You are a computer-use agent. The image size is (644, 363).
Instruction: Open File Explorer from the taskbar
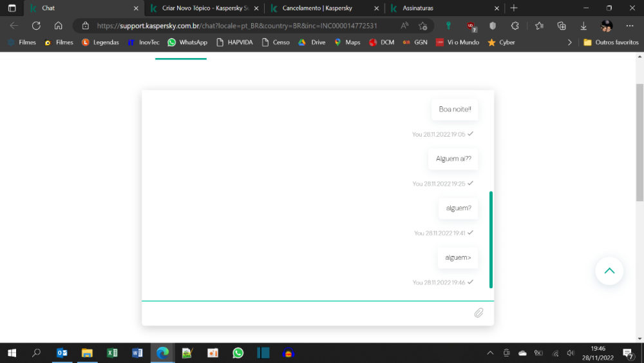point(87,353)
